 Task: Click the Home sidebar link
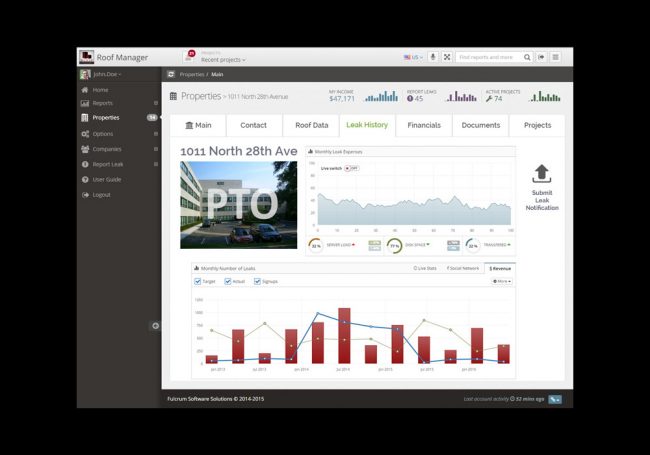(100, 90)
